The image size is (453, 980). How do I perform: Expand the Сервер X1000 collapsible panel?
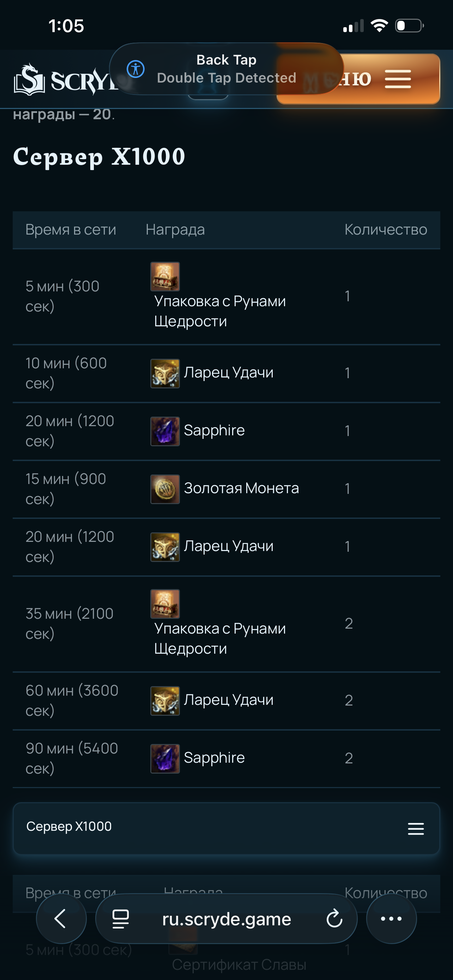tap(226, 829)
